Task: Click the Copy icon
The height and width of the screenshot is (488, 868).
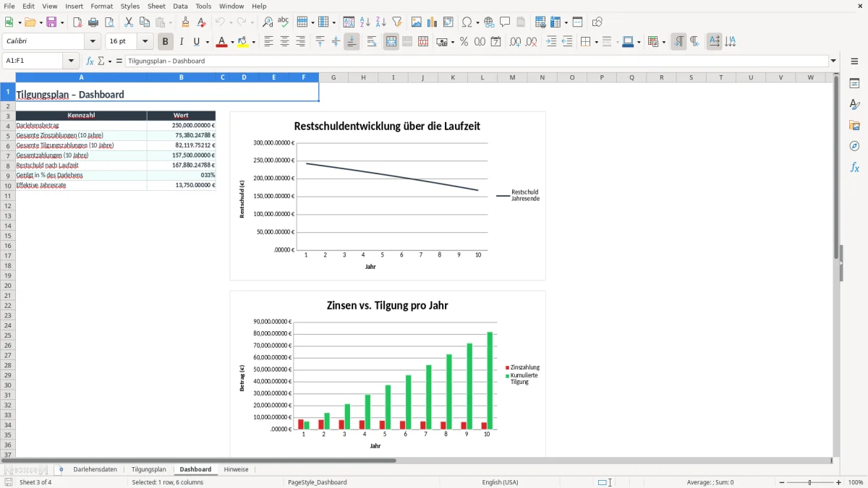Action: pyautogui.click(x=145, y=22)
